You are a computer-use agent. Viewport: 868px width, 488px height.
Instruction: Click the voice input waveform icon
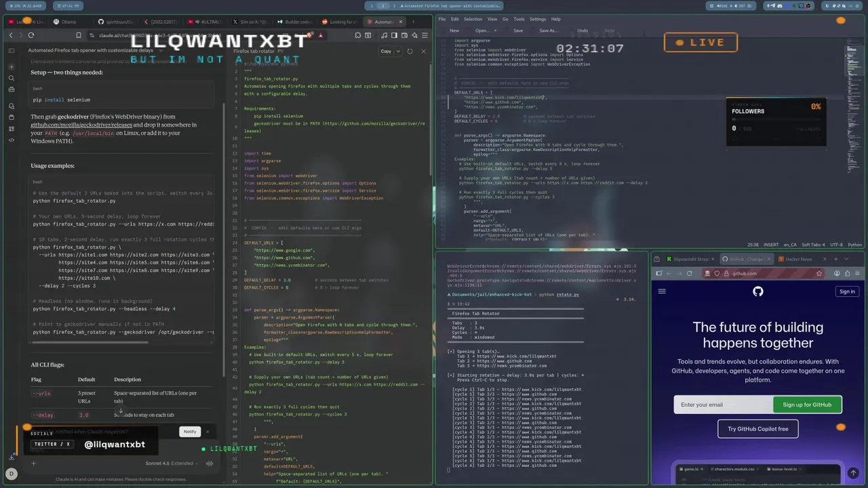210,464
